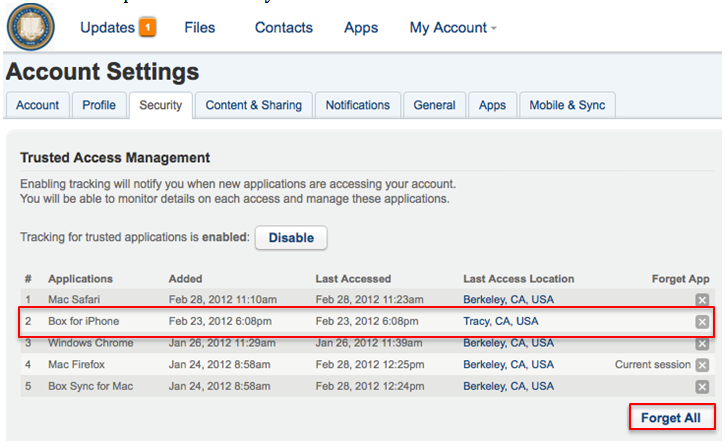Open Berkeley location link for Mac Firefox

509,365
